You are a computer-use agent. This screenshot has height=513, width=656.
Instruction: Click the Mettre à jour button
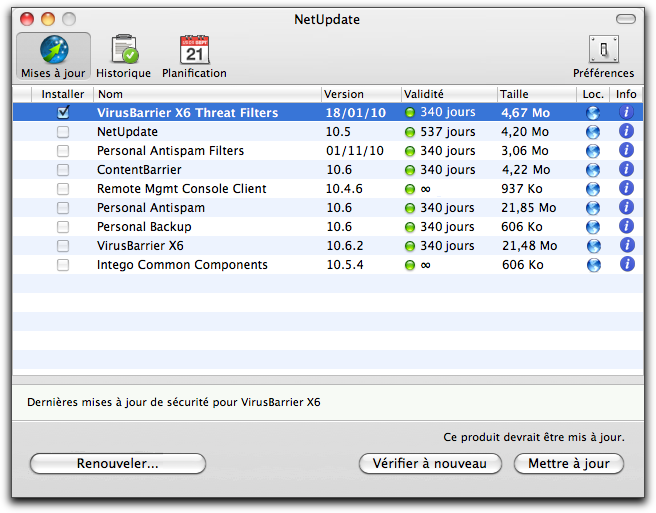point(569,464)
